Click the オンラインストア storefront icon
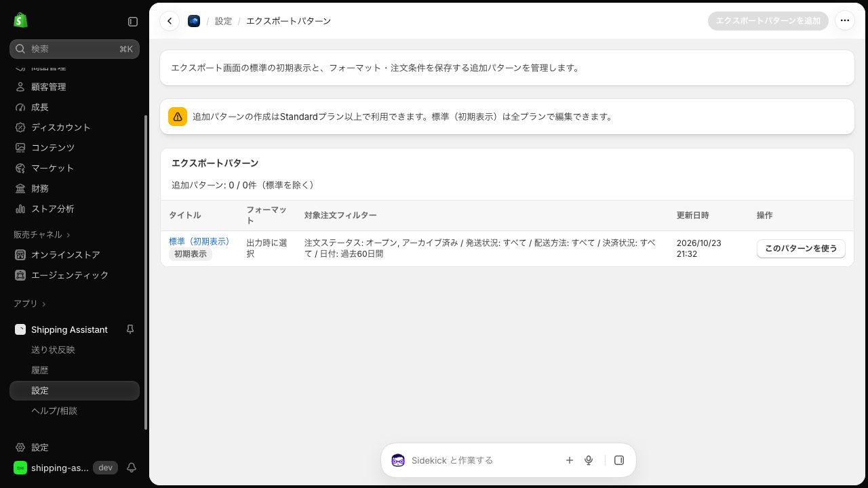This screenshot has height=488, width=868. pyautogui.click(x=20, y=255)
